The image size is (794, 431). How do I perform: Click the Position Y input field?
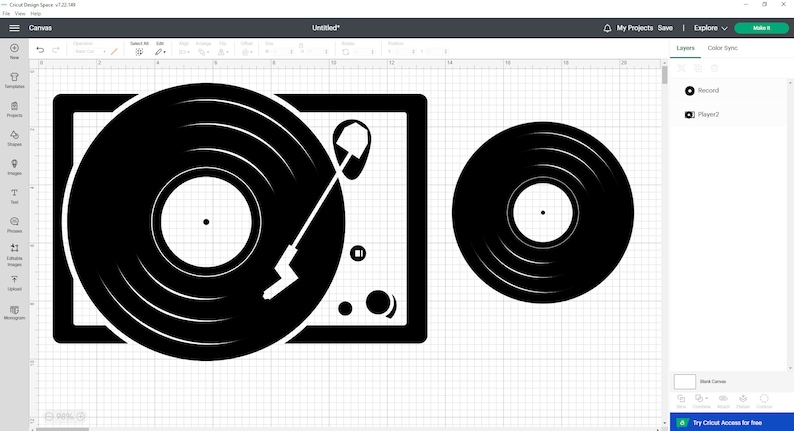click(434, 52)
